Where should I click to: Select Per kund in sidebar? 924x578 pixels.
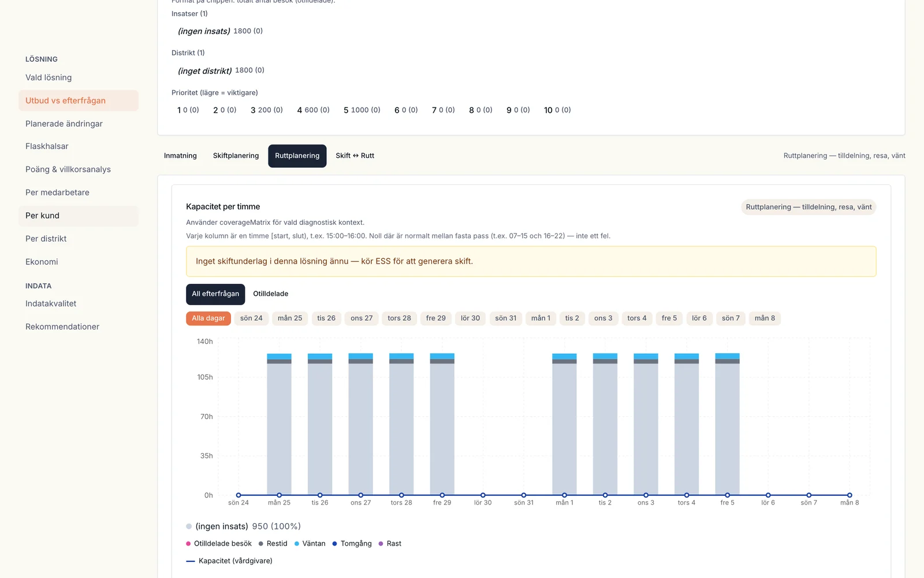coord(79,216)
